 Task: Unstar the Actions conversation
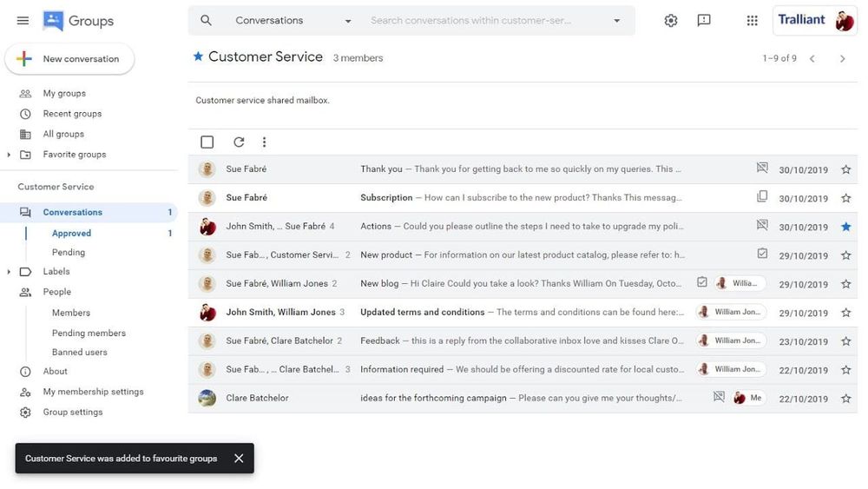pos(846,227)
